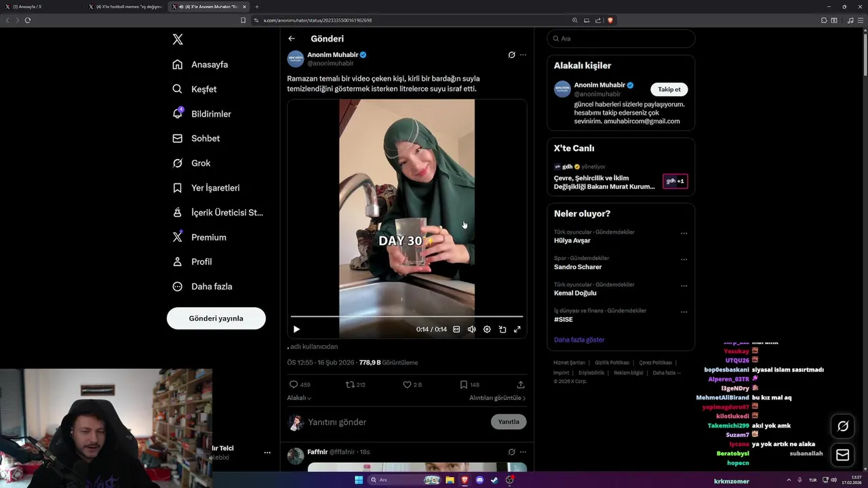This screenshot has height=488, width=868.
Task: Like the post with 2 B likes
Action: 407,384
